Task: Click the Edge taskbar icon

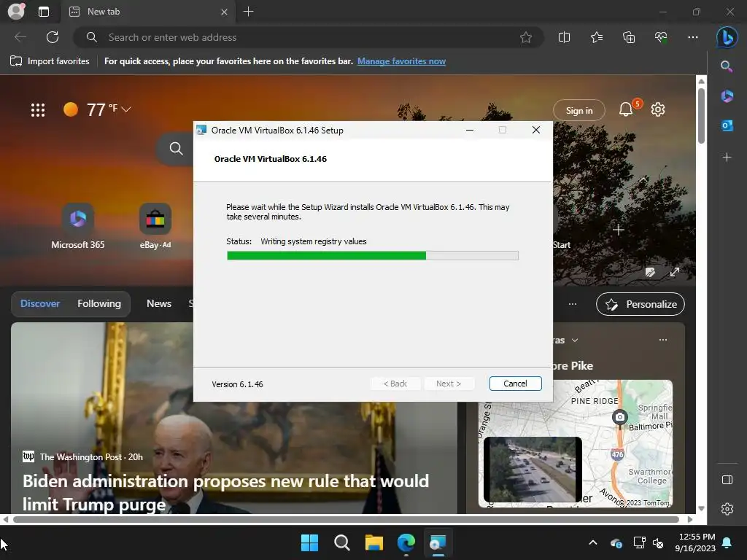Action: pyautogui.click(x=406, y=542)
